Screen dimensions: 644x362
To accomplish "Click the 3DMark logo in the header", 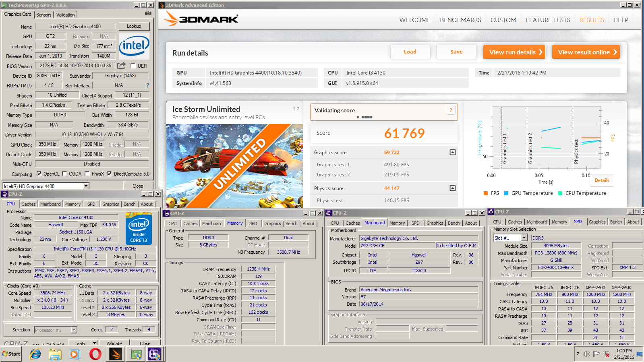I will pos(201,19).
